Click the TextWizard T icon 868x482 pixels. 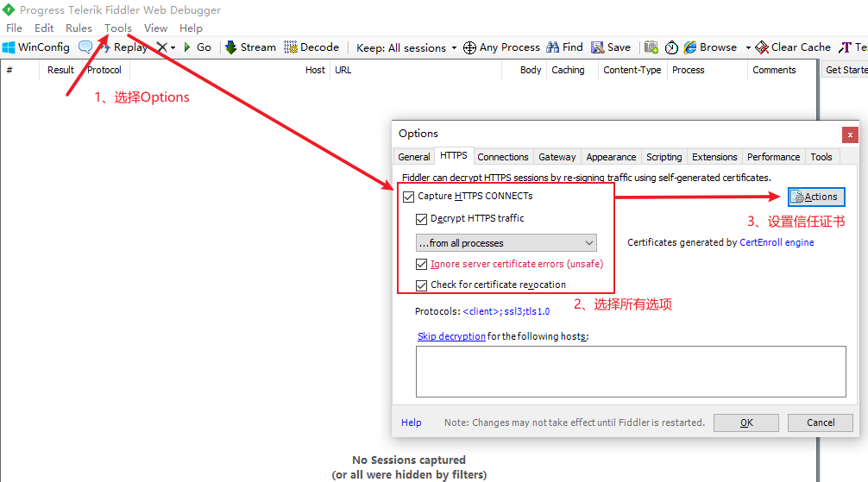845,47
